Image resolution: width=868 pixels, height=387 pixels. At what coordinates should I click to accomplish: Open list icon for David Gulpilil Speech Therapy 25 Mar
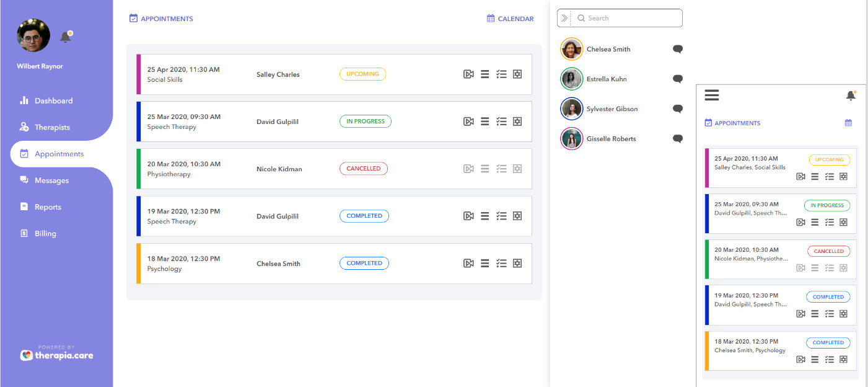(x=484, y=122)
